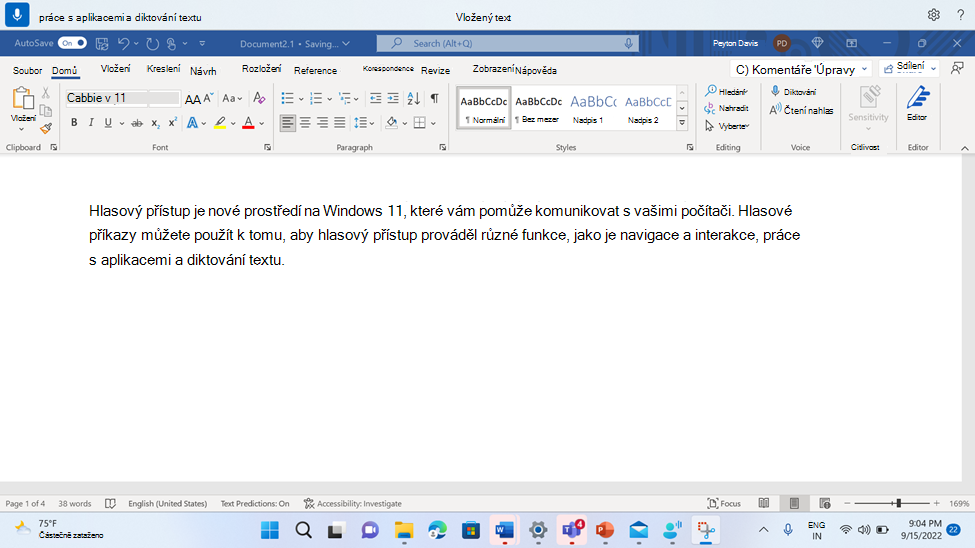Screen dimensions: 975x548
Task: Click the Text Effects A icon
Action: pos(193,123)
